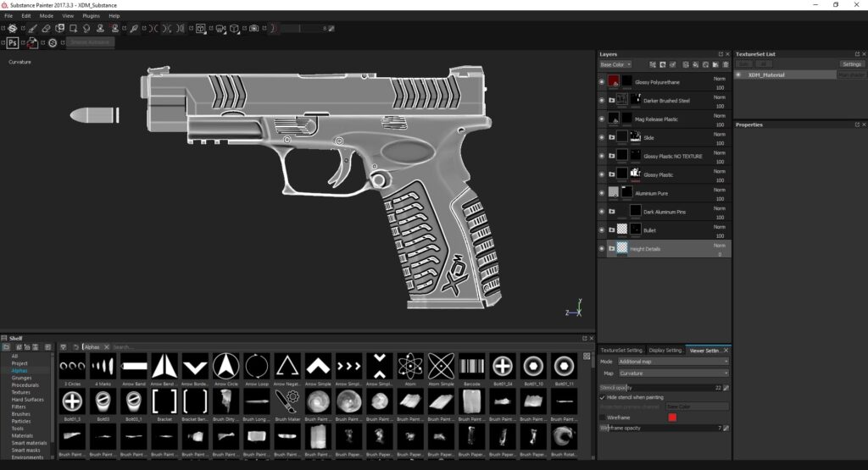This screenshot has width=868, height=470.
Task: Select the Eraser tool
Action: (46, 28)
